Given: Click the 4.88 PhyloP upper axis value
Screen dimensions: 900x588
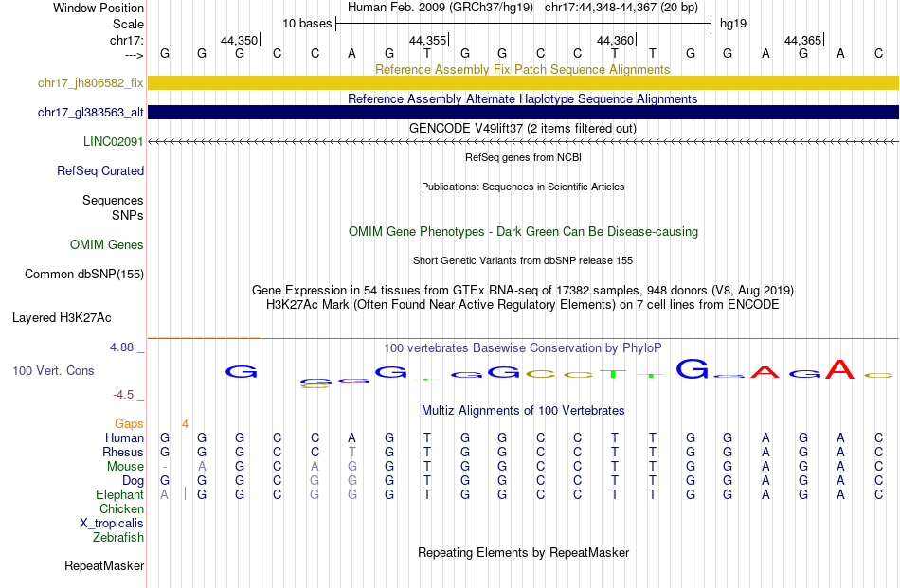Looking at the screenshot, I should [x=126, y=347].
